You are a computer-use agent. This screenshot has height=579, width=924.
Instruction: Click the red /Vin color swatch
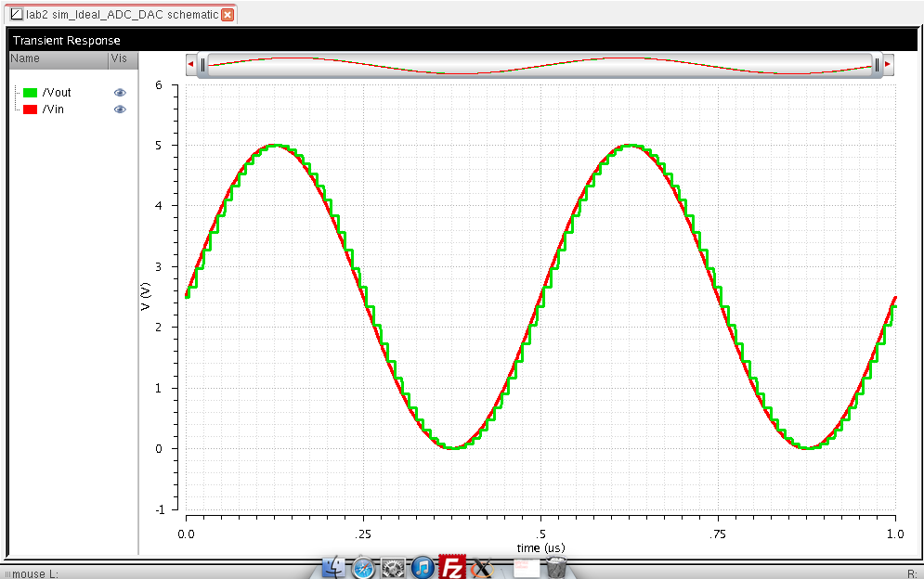31,109
